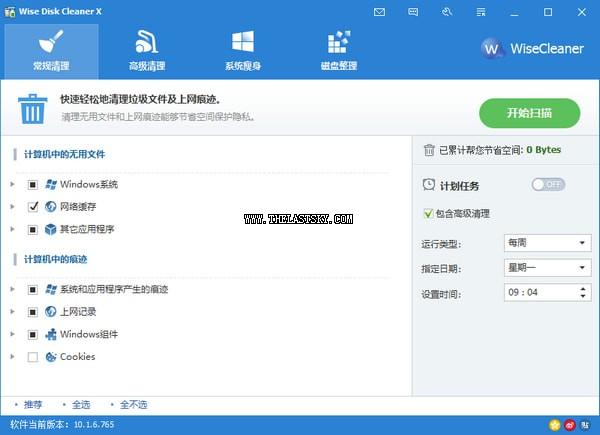Viewport: 600px width, 435px height.
Task: Switch to 常规清理 tab
Action: tap(51, 51)
